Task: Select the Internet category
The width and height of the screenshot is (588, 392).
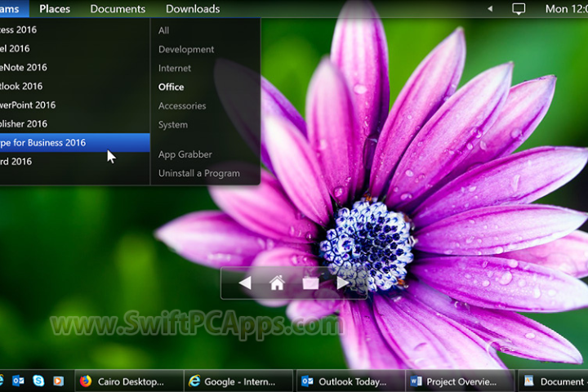Action: click(x=175, y=69)
